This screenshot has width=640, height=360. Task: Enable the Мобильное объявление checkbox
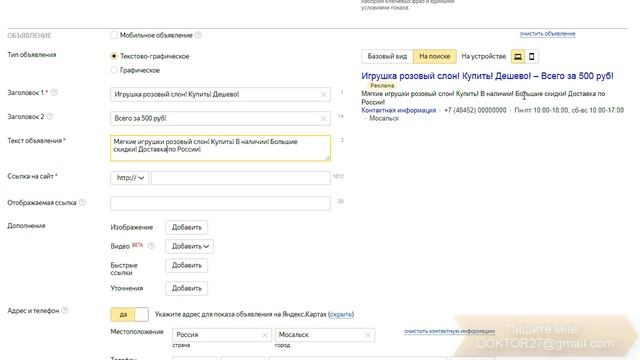pos(114,35)
